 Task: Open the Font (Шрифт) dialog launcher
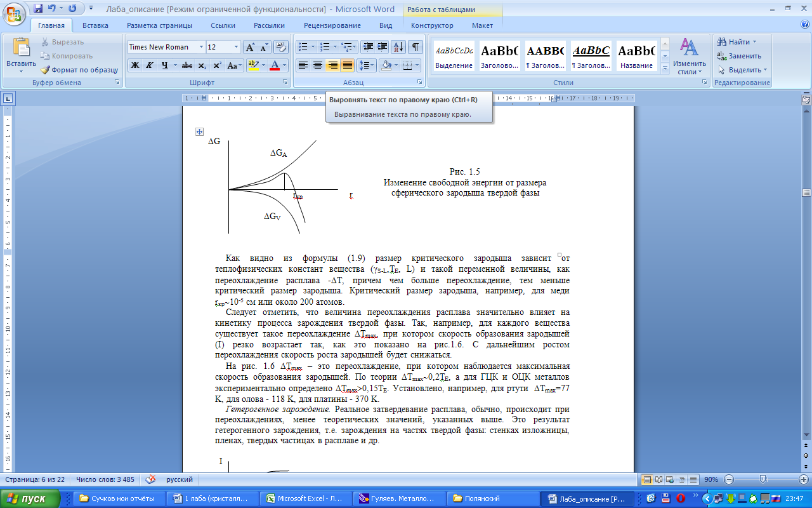[285, 83]
